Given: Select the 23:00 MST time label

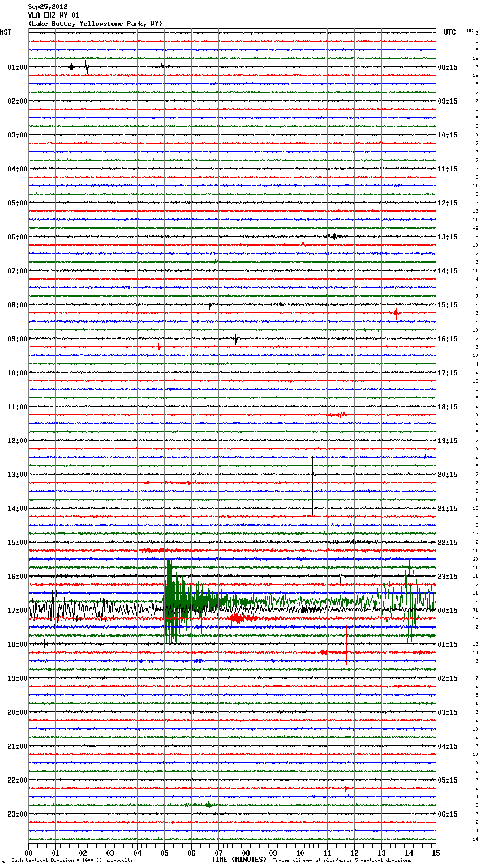Looking at the screenshot, I should [x=17, y=814].
